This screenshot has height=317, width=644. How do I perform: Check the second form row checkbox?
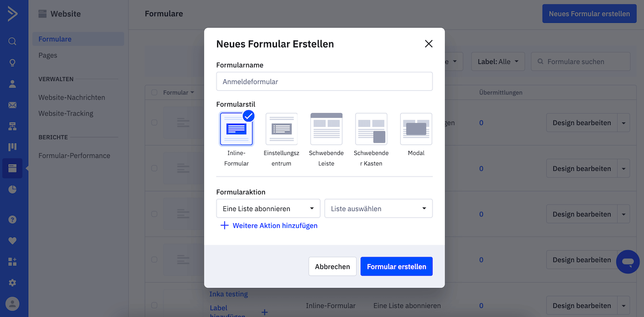point(154,168)
